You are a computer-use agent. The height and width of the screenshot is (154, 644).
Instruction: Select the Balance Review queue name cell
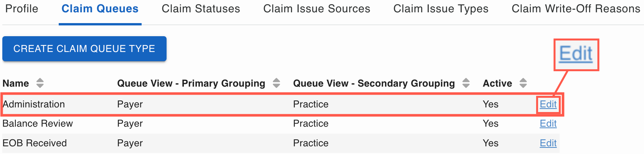tap(38, 124)
